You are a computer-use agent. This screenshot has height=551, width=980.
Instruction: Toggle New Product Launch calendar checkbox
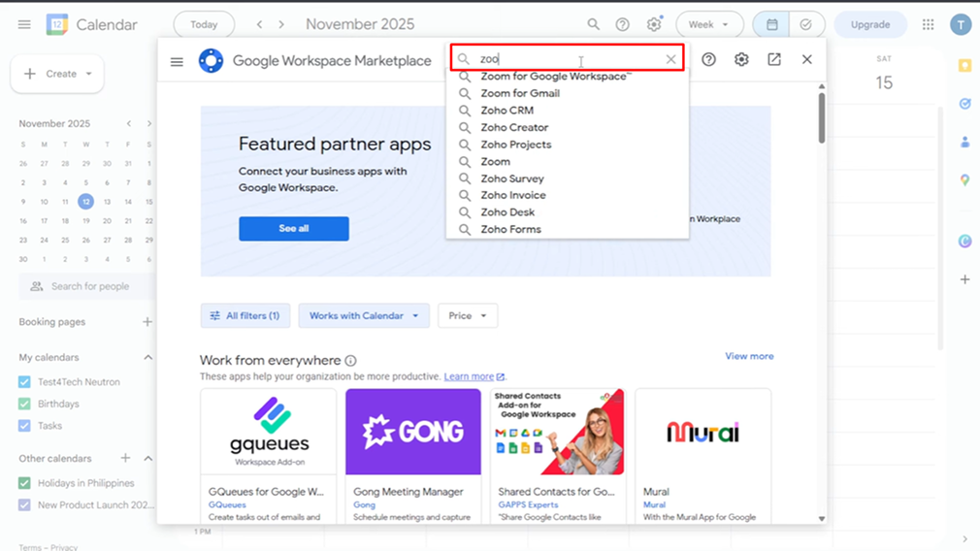pos(24,504)
